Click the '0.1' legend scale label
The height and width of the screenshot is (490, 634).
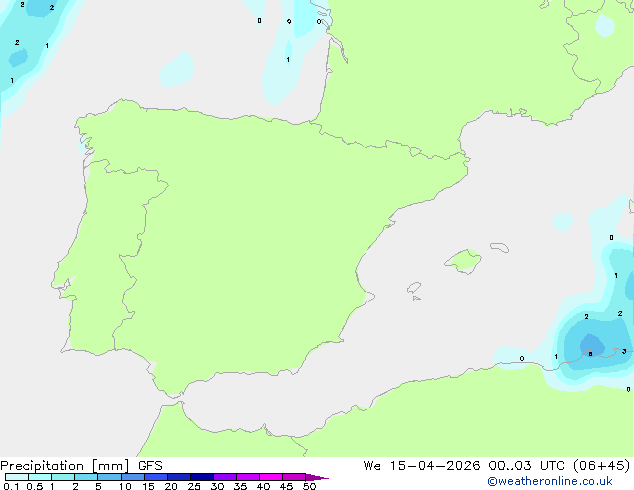pyautogui.click(x=11, y=486)
